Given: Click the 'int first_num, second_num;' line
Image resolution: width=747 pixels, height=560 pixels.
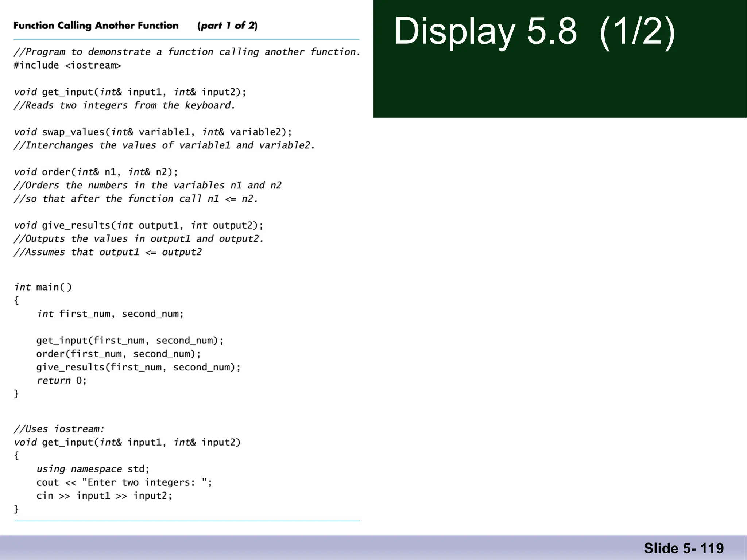Looking at the screenshot, I should (x=110, y=314).
